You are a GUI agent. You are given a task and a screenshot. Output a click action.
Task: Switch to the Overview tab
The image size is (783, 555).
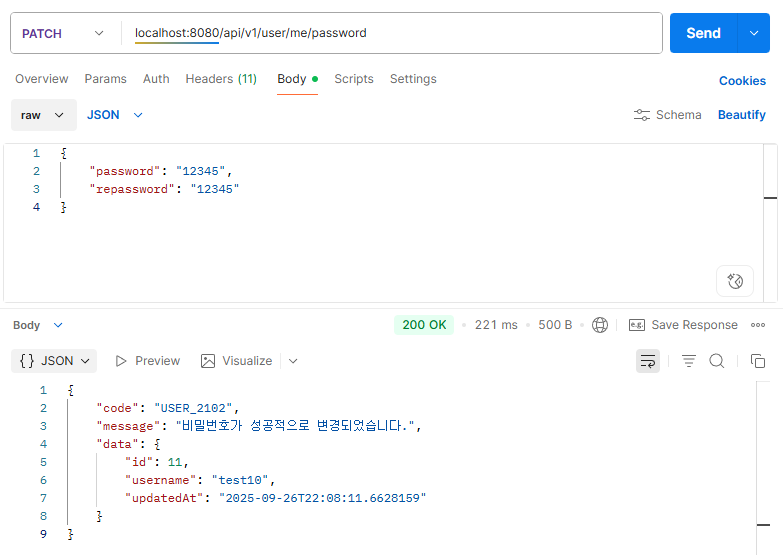[x=41, y=79]
